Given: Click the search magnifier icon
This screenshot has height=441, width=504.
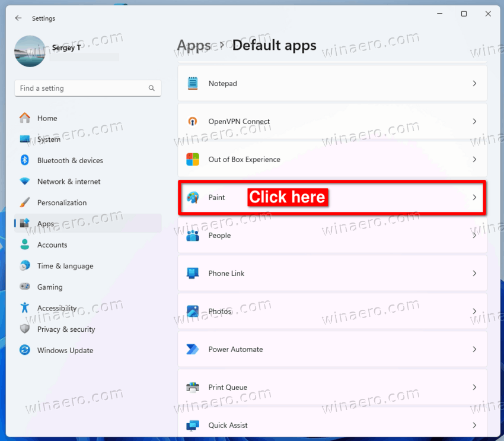Looking at the screenshot, I should tap(152, 88).
